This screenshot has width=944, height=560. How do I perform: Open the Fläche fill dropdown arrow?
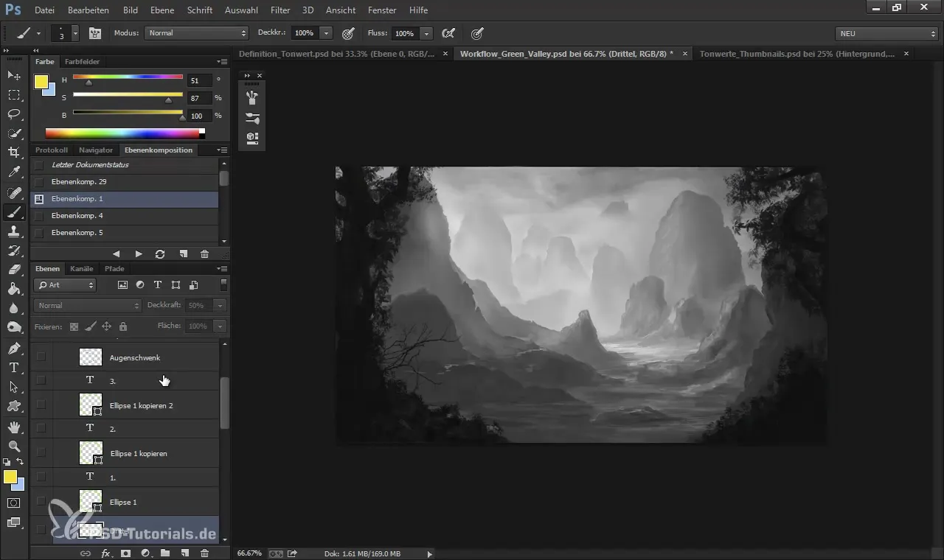[x=219, y=326]
